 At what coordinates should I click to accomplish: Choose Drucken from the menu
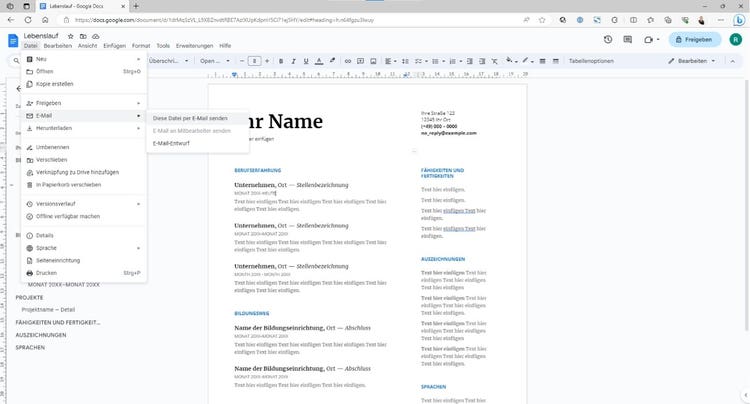tap(84, 273)
